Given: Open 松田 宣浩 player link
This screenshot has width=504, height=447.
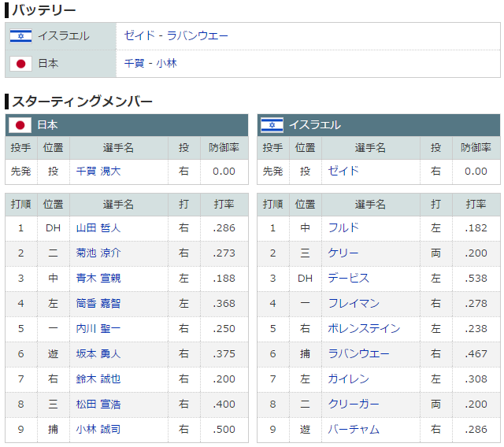Looking at the screenshot, I should point(98,404).
